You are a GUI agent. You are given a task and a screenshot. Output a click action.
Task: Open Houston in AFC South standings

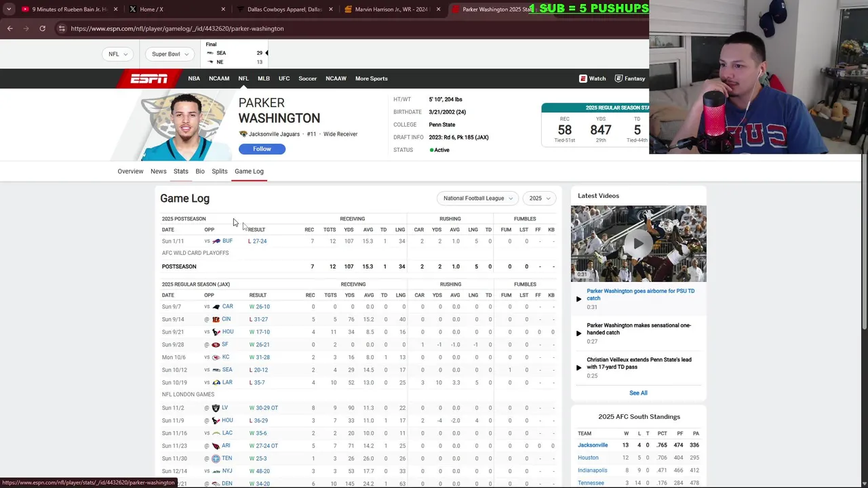click(x=588, y=457)
